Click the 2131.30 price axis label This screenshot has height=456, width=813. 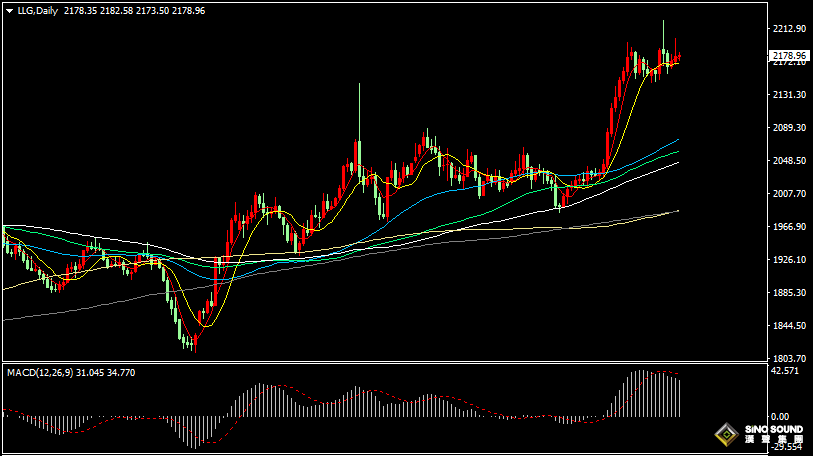[x=789, y=95]
